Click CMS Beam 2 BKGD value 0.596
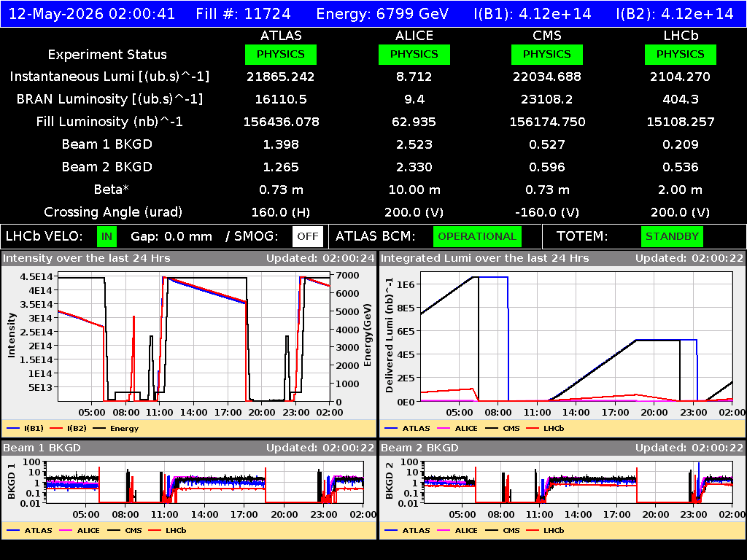Viewport: 747px width, 560px height. 547,167
